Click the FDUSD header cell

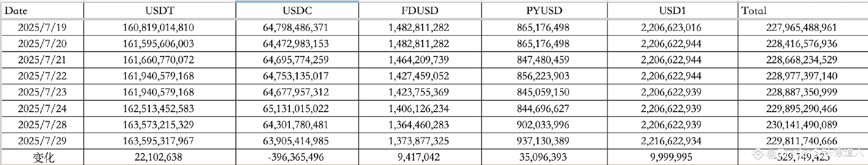[420, 10]
